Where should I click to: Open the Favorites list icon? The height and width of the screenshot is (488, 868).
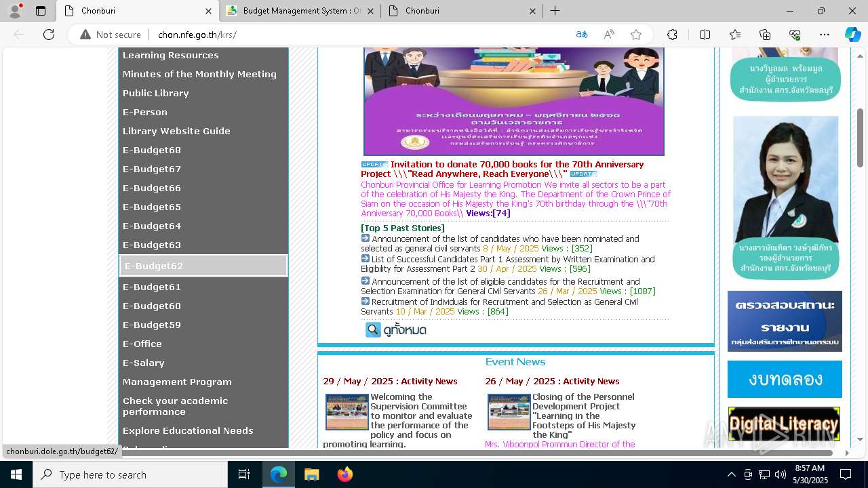735,35
